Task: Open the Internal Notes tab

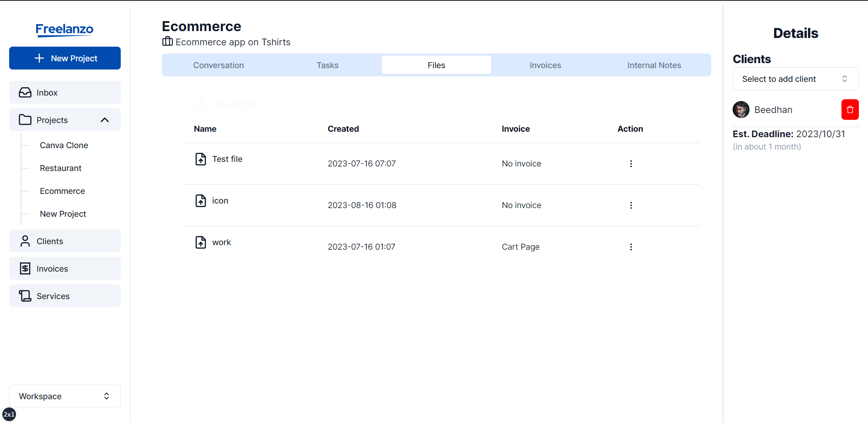Action: tap(654, 65)
